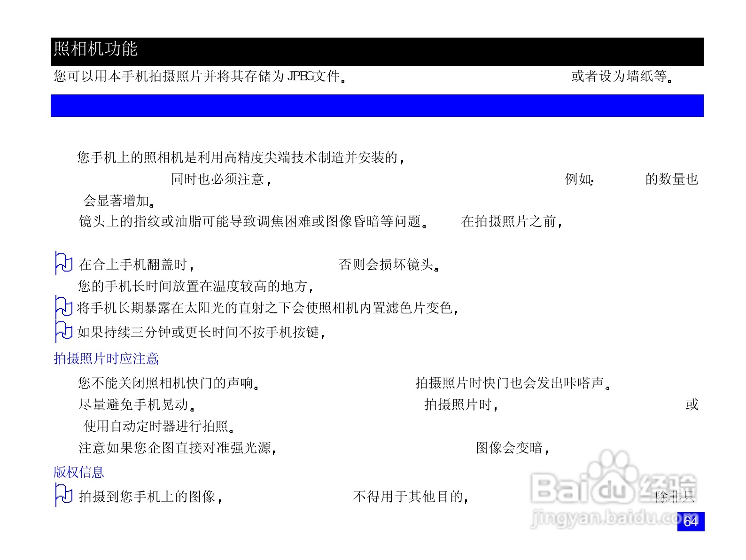Click the text 会显著增加

click(x=118, y=201)
